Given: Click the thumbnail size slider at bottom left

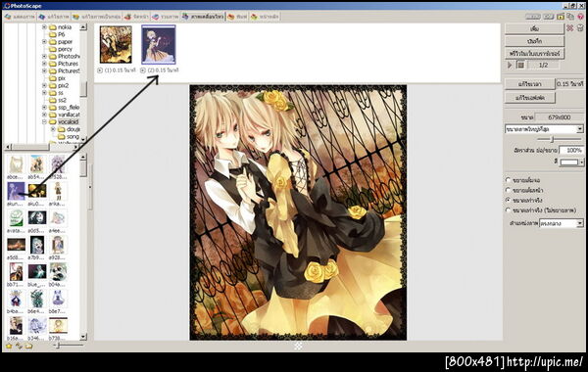Looking at the screenshot, I should [x=58, y=346].
